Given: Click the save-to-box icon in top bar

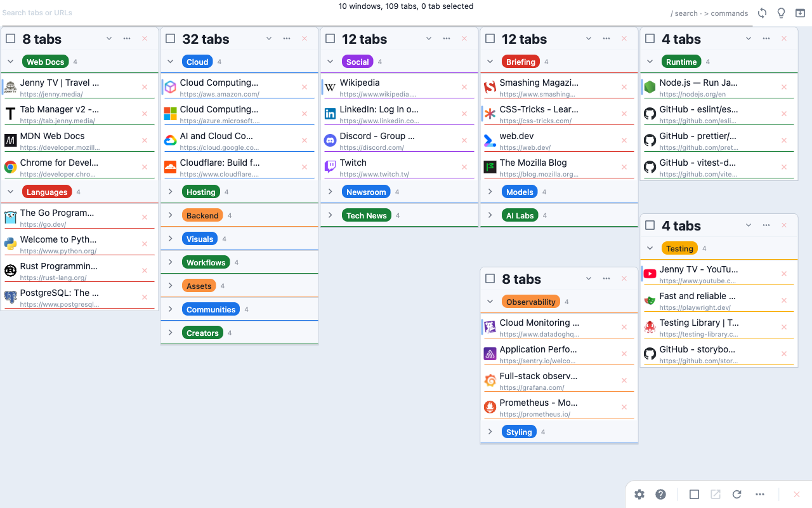Looking at the screenshot, I should coord(800,13).
